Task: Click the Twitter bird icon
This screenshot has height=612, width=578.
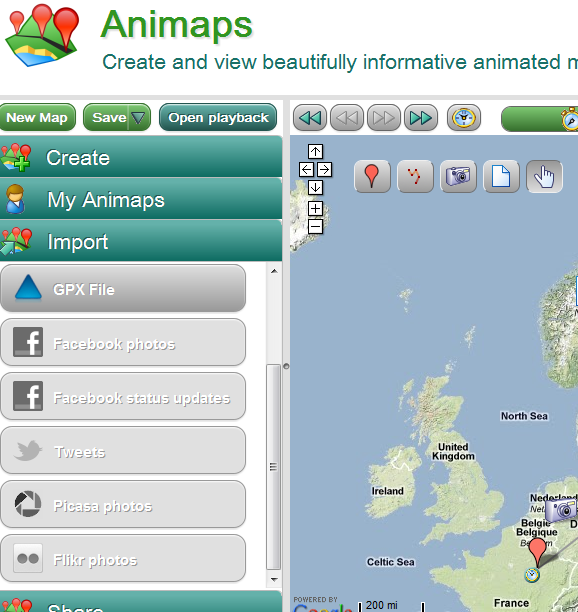Action: [28, 450]
